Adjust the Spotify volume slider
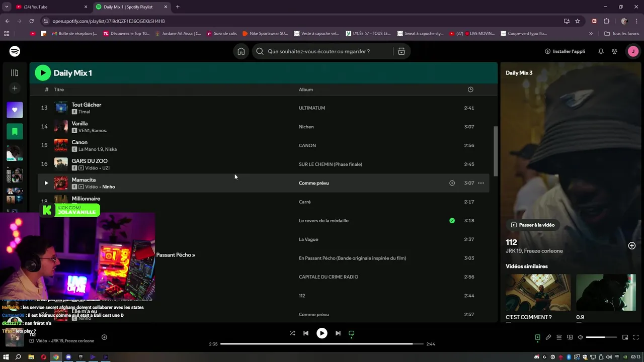644x362 pixels. point(602,337)
